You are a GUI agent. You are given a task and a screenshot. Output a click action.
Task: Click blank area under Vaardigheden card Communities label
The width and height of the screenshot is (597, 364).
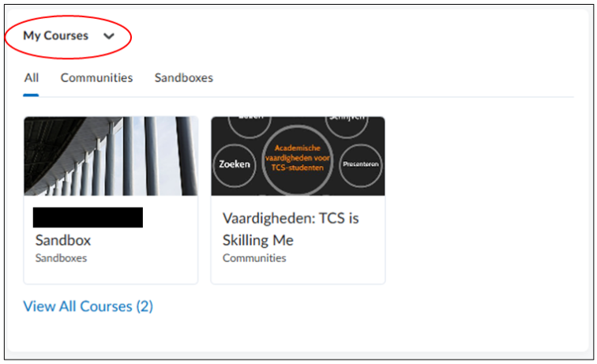[x=298, y=274]
